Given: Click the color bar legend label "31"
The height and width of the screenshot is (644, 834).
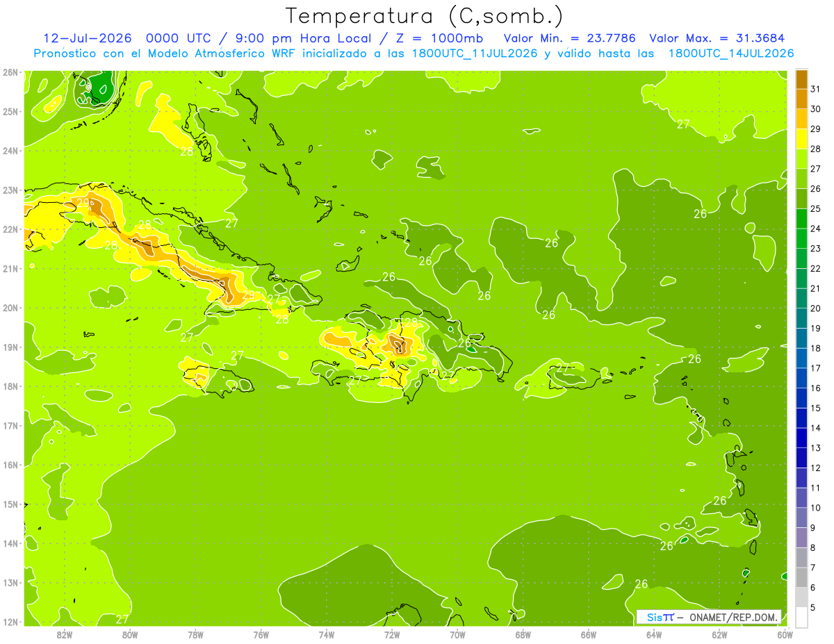Looking at the screenshot, I should point(816,89).
